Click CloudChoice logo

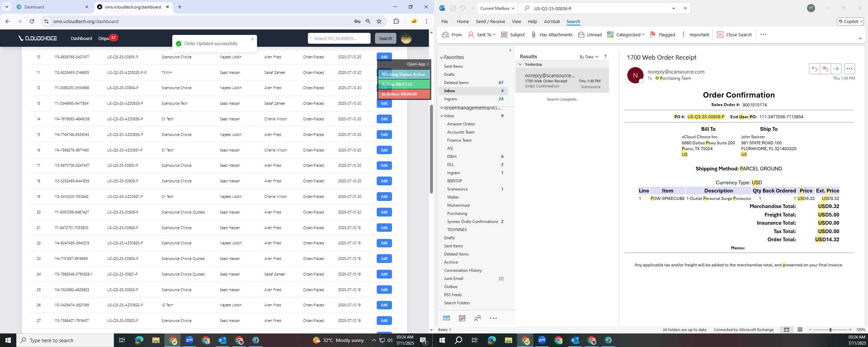click(38, 38)
